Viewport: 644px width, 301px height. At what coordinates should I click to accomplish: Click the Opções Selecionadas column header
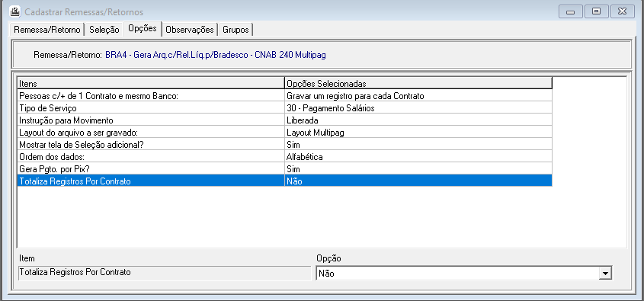418,83
